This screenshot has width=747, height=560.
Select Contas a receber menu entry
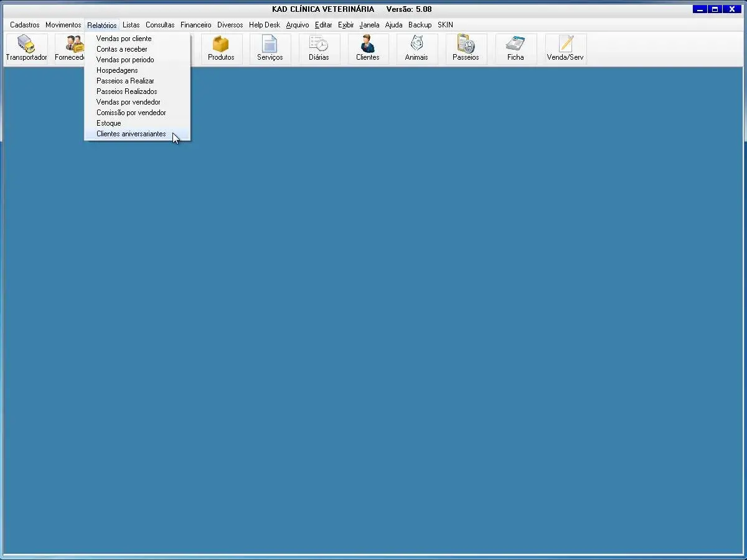pyautogui.click(x=122, y=49)
